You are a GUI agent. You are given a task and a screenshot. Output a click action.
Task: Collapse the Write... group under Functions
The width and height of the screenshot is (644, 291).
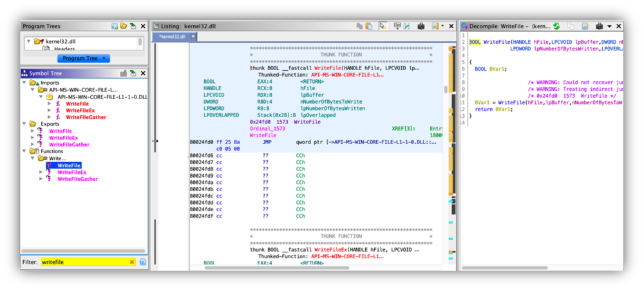(x=32, y=158)
